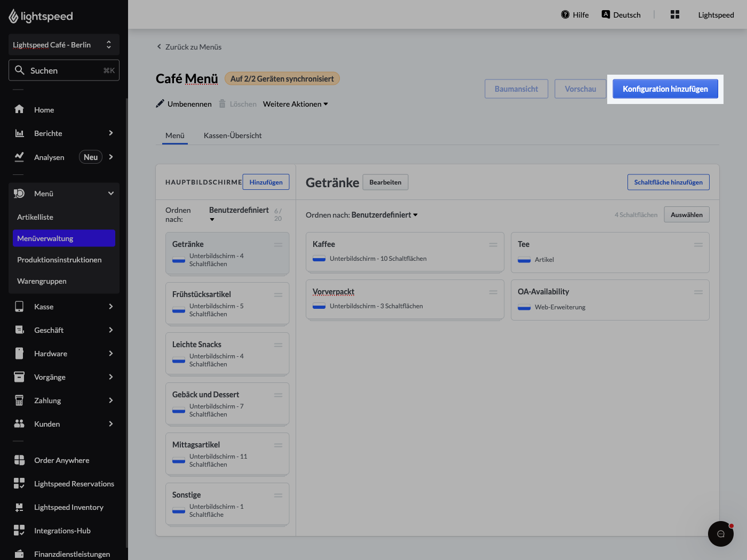Click the Kasse tablet icon
This screenshot has width=747, height=560.
(x=19, y=306)
